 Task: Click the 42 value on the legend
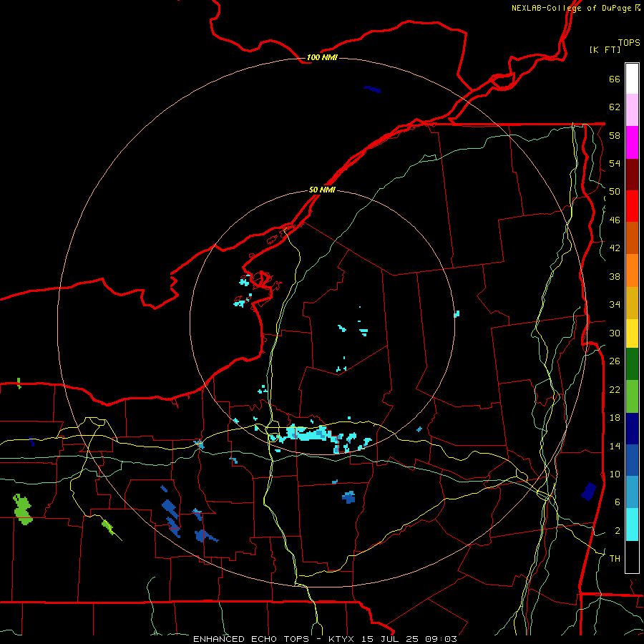[x=615, y=248]
